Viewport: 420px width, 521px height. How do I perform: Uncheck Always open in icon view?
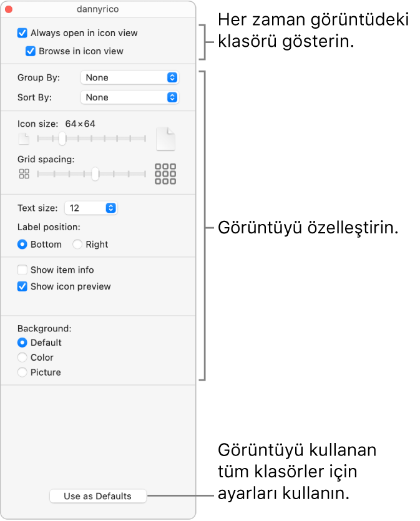(x=22, y=33)
